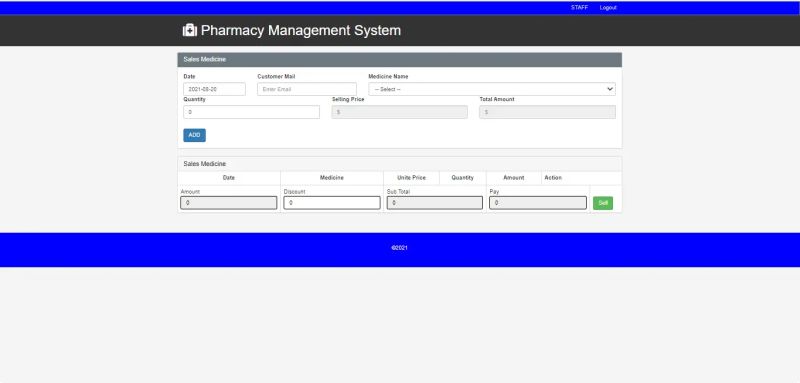The image size is (800, 383).
Task: Click the Pay field
Action: point(538,203)
